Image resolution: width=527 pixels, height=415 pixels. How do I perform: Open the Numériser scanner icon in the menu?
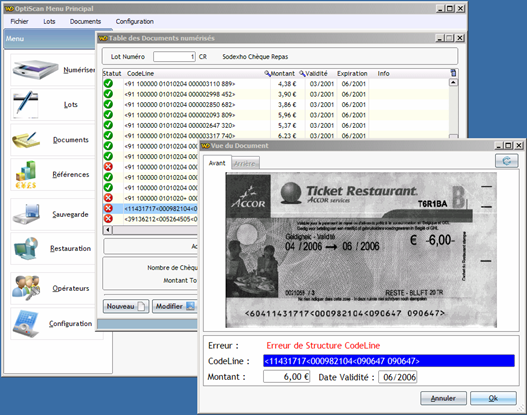click(x=35, y=70)
